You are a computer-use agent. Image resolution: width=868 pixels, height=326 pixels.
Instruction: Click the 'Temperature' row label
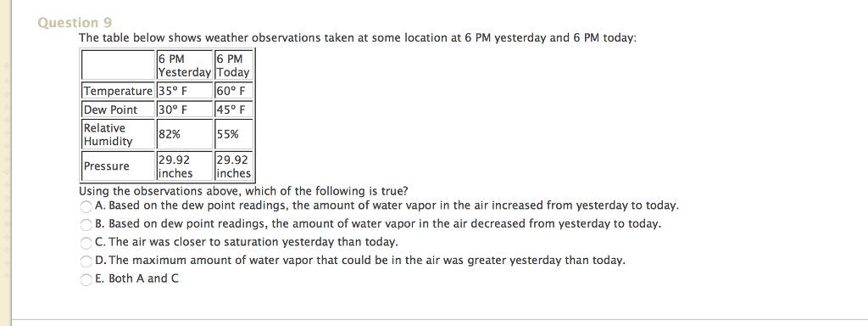click(118, 90)
